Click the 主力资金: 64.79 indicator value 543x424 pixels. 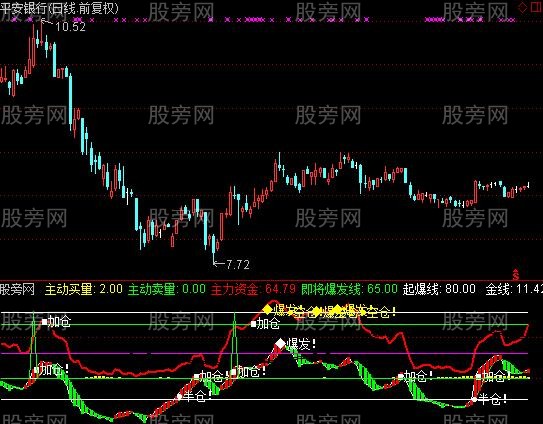253,289
